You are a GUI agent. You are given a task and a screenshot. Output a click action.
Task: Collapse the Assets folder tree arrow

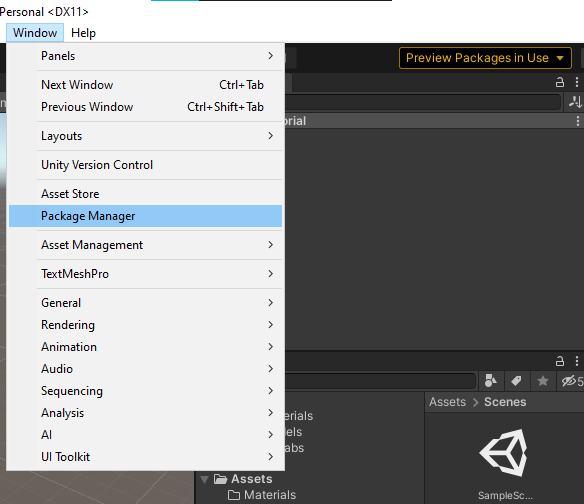point(204,479)
